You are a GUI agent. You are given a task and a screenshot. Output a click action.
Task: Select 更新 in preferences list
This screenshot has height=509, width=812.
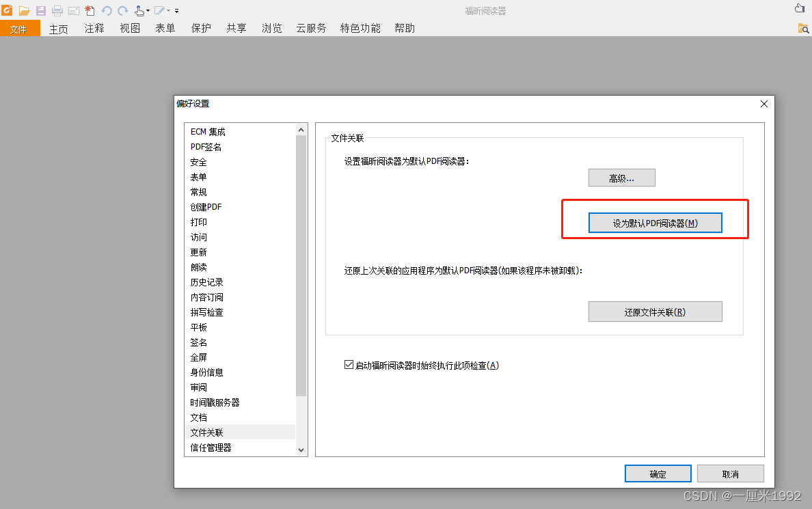[240, 252]
